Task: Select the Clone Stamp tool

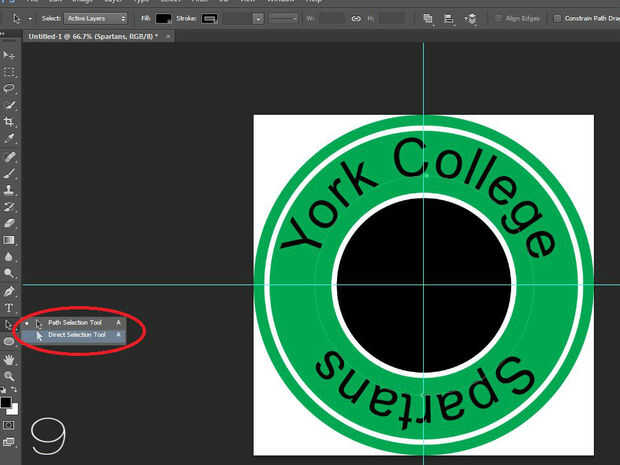Action: pos(9,190)
